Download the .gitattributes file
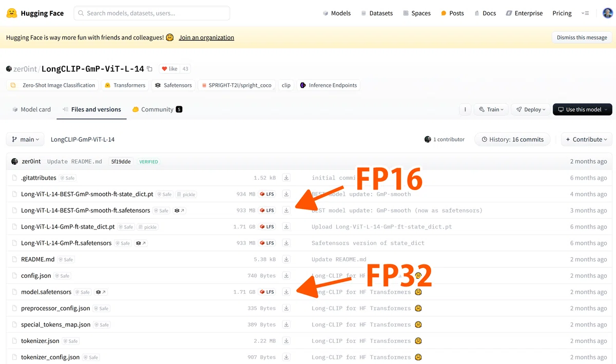This screenshot has height=364, width=616. click(286, 178)
